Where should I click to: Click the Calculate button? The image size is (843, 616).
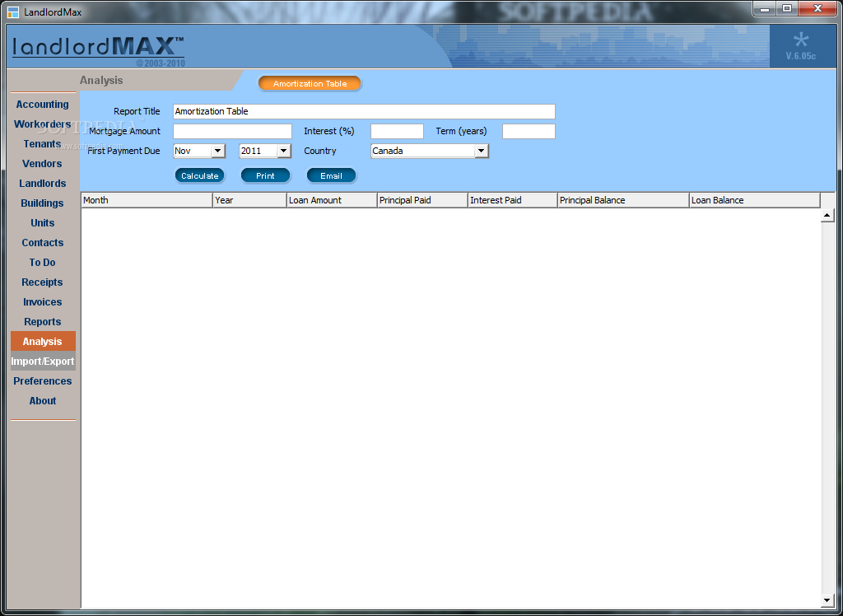(x=199, y=175)
